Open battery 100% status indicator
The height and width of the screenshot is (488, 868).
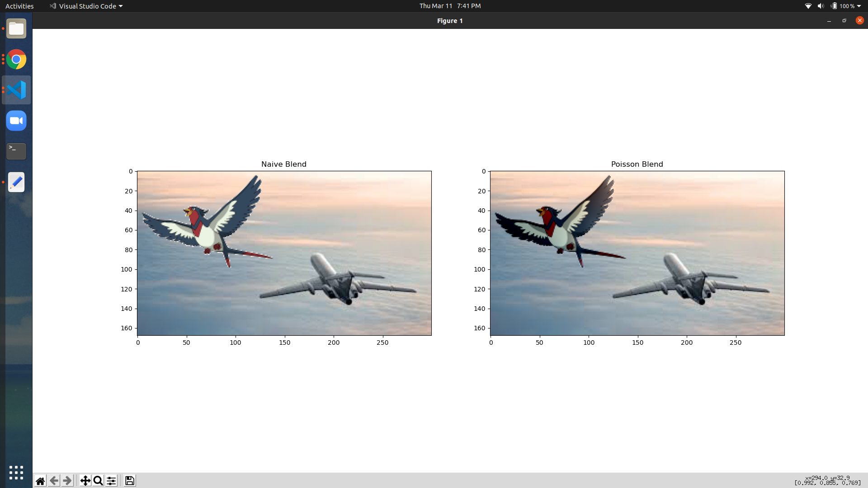[843, 6]
